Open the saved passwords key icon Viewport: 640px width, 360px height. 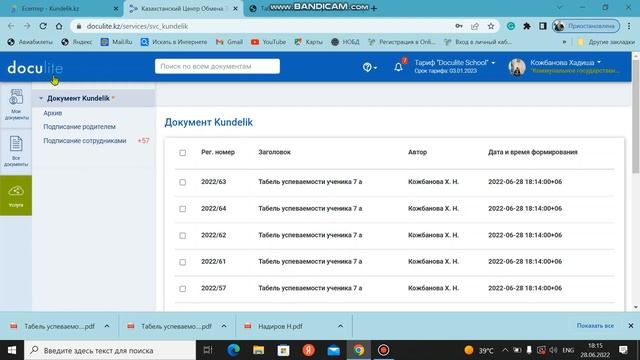click(459, 26)
